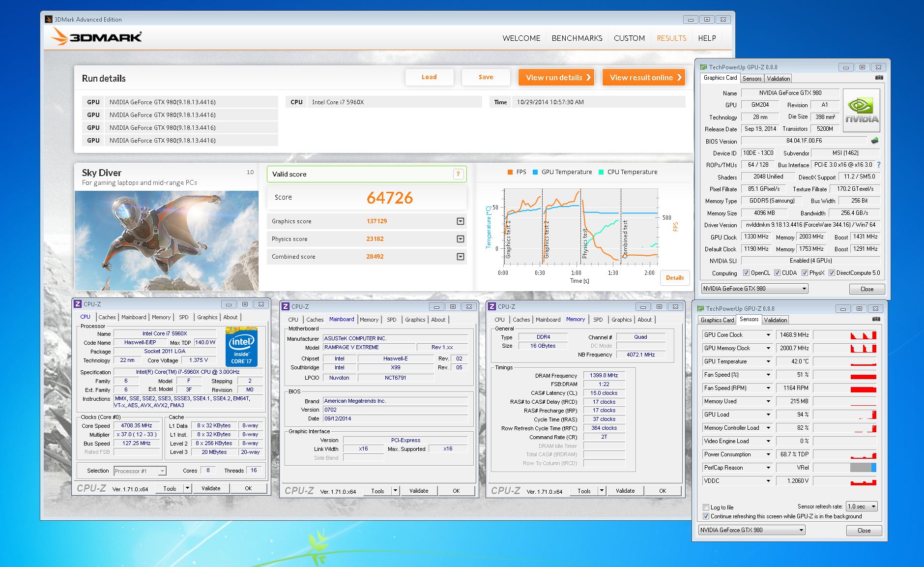This screenshot has height=567, width=924.
Task: Uncheck Continue refreshing while GPU-Z in background
Action: [706, 516]
